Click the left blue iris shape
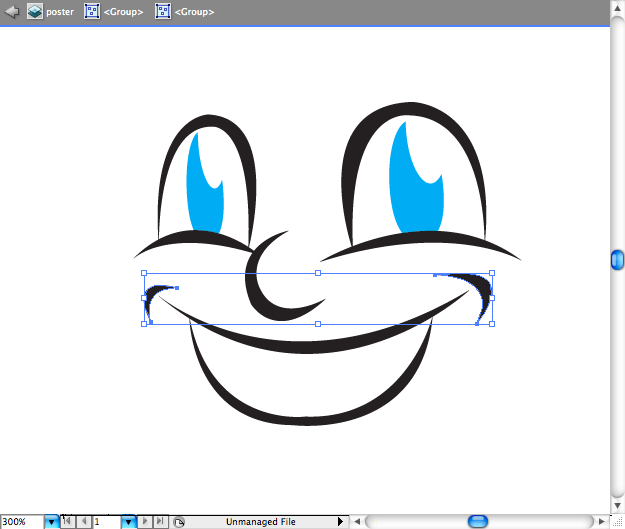 pos(205,199)
